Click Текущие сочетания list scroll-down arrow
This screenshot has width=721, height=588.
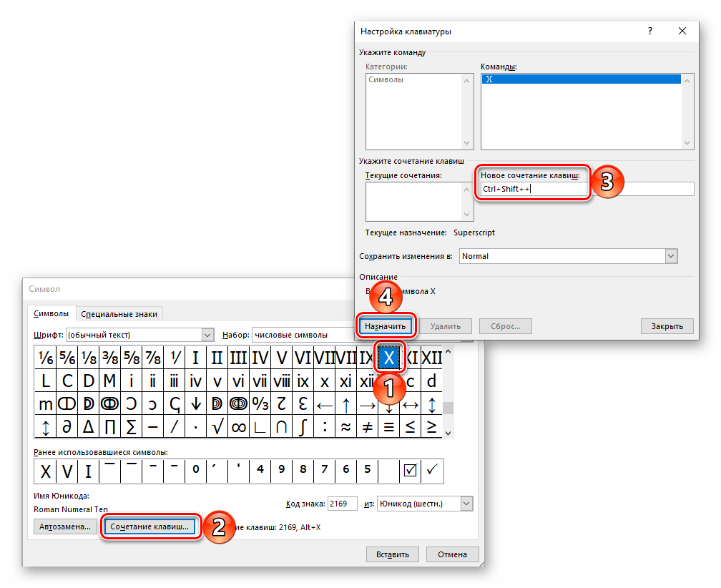(466, 215)
